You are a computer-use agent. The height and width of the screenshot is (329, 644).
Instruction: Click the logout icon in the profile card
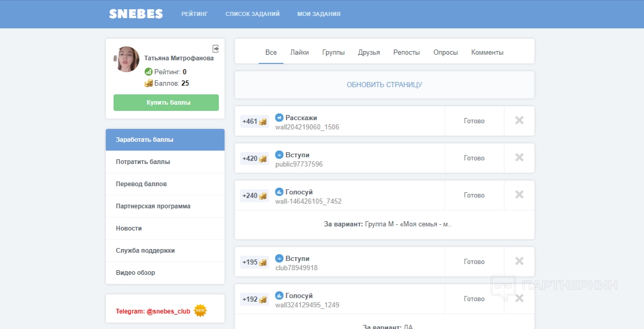pyautogui.click(x=216, y=48)
